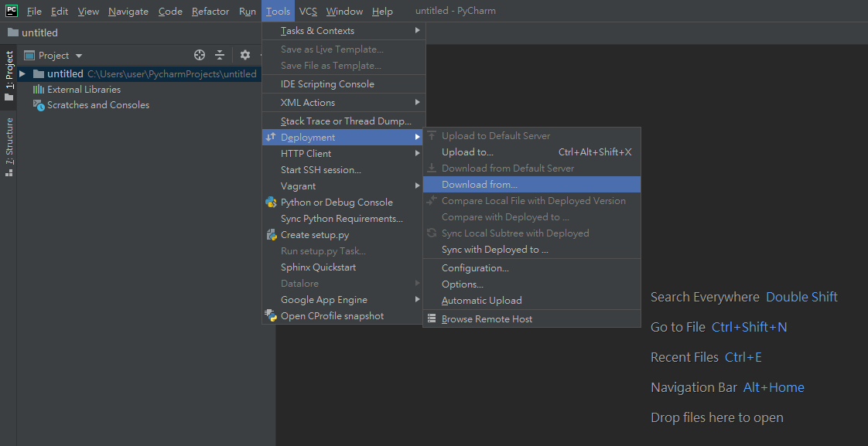Choose Sync Python Requirements

(x=343, y=219)
